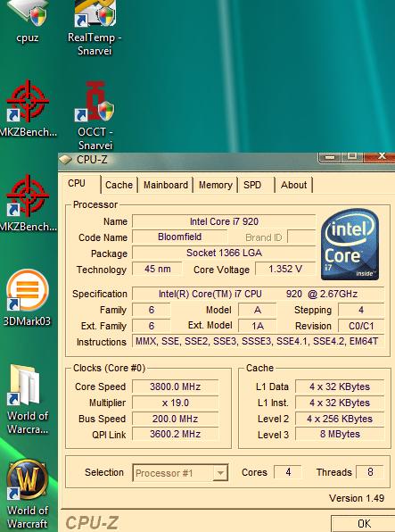Screen dimensions: 395x532
Task: Click the L1 Inst. value 4 x 32 KBytes
Action: [340, 403]
